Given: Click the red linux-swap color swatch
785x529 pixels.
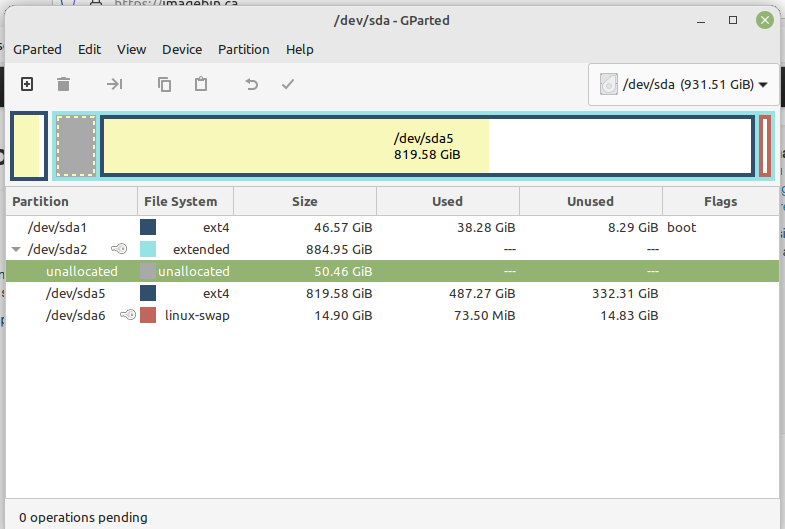Looking at the screenshot, I should click(148, 315).
